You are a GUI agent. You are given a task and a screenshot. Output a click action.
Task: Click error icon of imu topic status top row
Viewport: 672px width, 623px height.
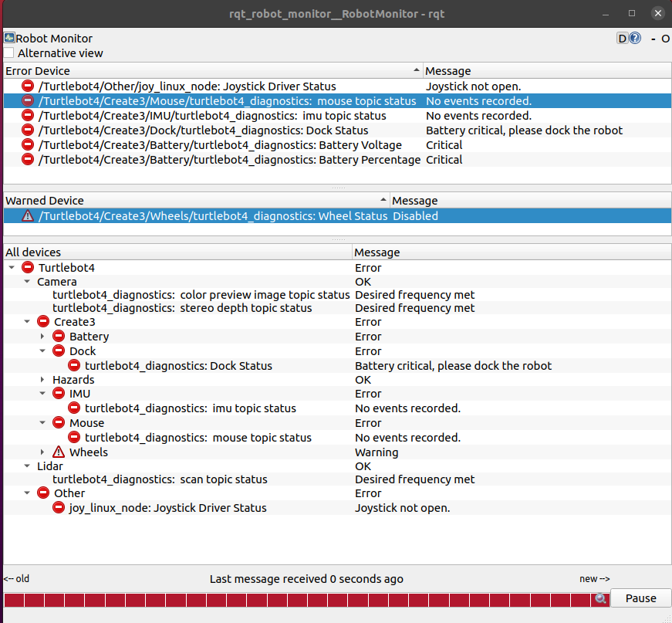pos(28,115)
